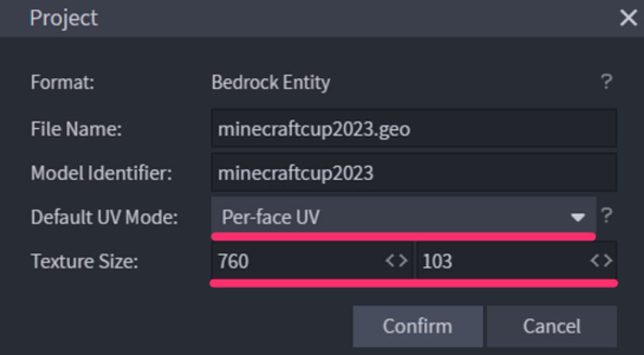Click the height slider arrows icon on 103 field
Viewport: 644px width, 355px height.
pos(601,261)
